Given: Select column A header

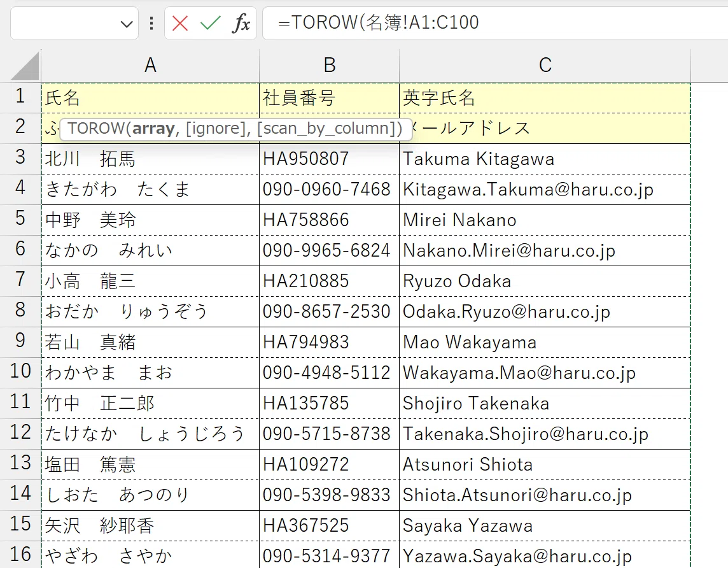Looking at the screenshot, I should pyautogui.click(x=150, y=66).
